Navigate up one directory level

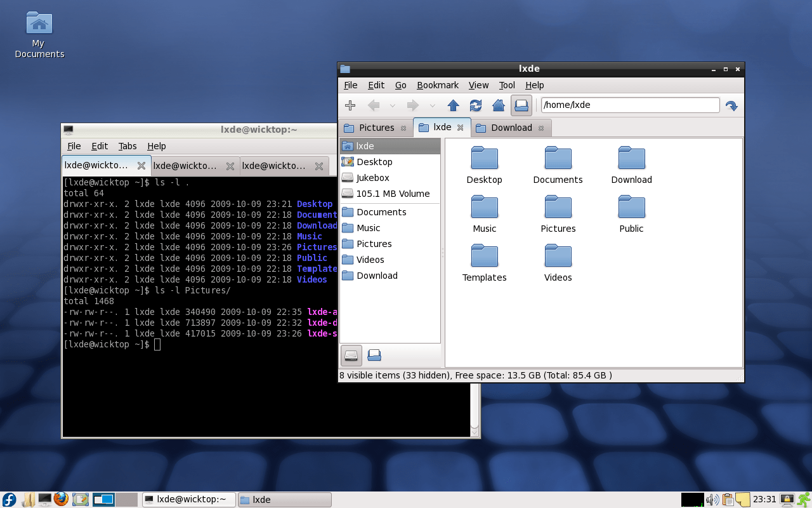(453, 105)
